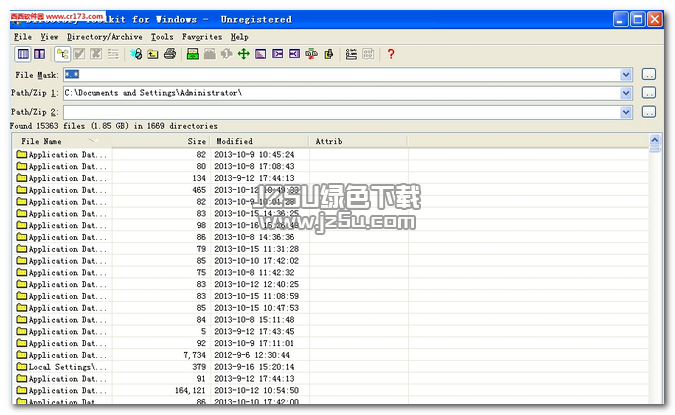Click the purple panel icon with left arrow

(294, 54)
